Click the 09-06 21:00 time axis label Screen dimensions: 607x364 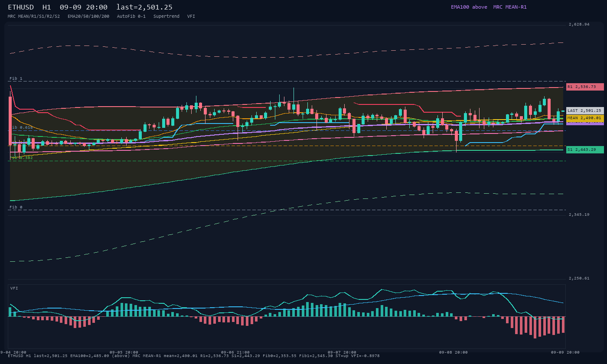click(235, 352)
